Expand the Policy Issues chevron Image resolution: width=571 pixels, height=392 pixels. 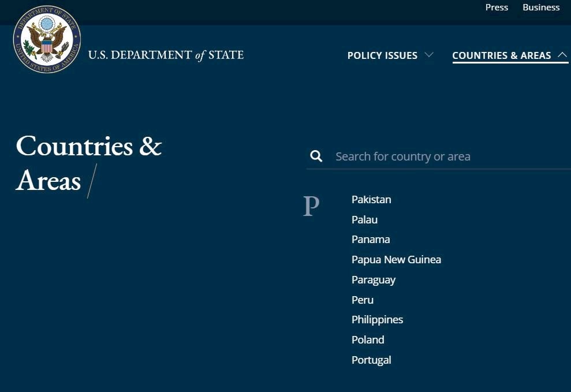point(430,55)
